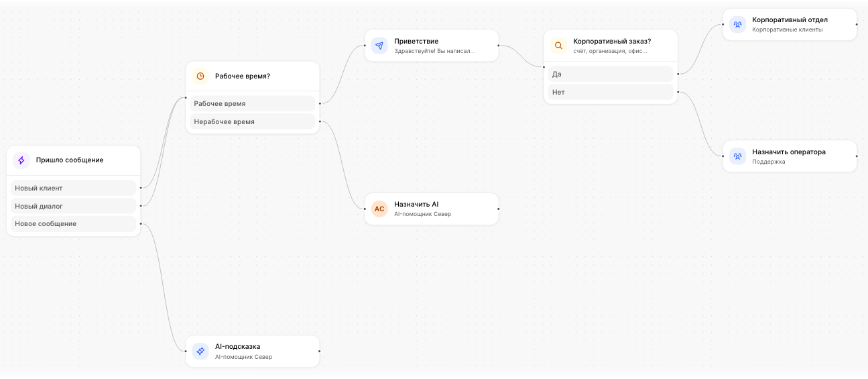This screenshot has height=379, width=868.
Task: Click the 'счёт, организация, офис...' subtitle
Action: coord(611,51)
